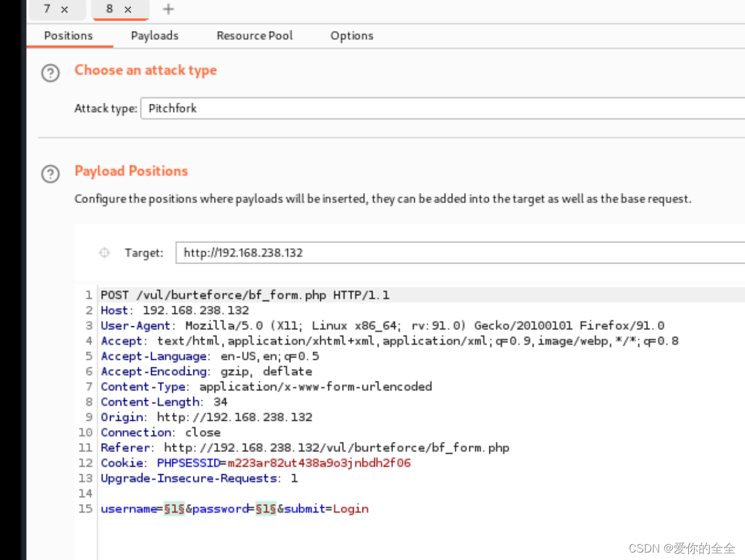This screenshot has width=745, height=560.
Task: Close Intruder tab 8
Action: tap(128, 9)
